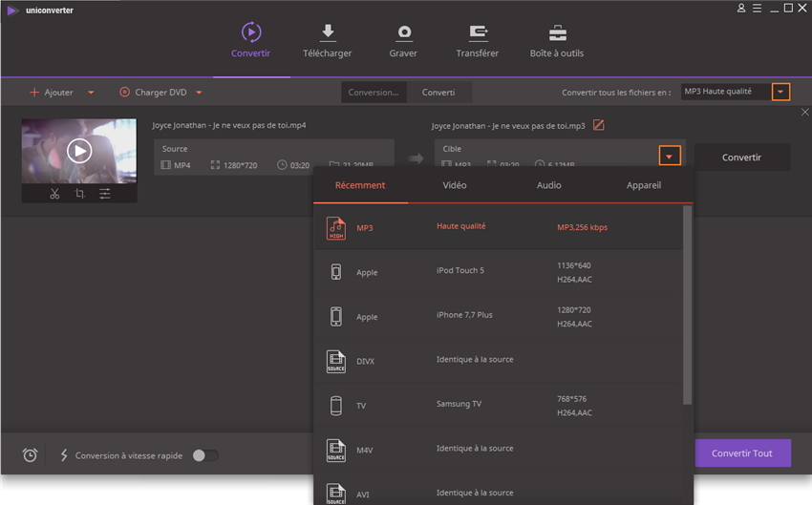
Task: Remove the file with the X icon
Action: point(804,112)
